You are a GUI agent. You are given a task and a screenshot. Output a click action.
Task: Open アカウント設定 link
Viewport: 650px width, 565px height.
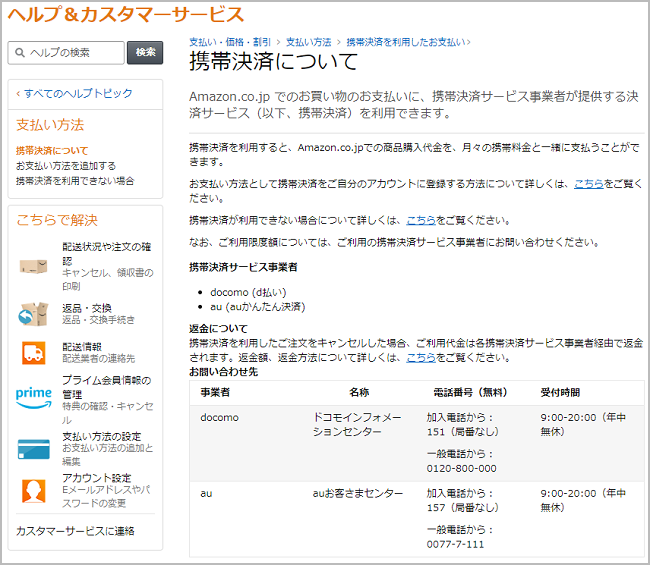(x=97, y=478)
